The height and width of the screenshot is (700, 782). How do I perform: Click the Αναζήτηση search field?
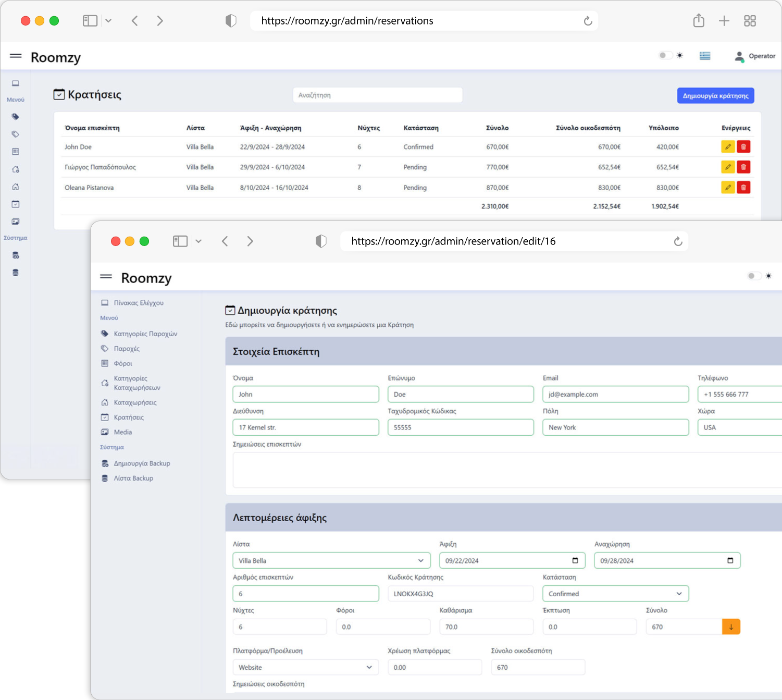point(377,95)
